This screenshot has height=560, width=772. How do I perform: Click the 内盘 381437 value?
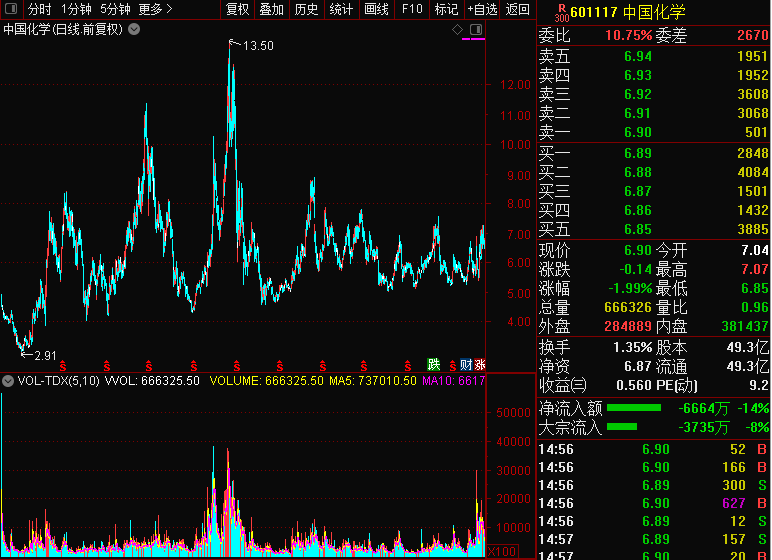coord(745,326)
